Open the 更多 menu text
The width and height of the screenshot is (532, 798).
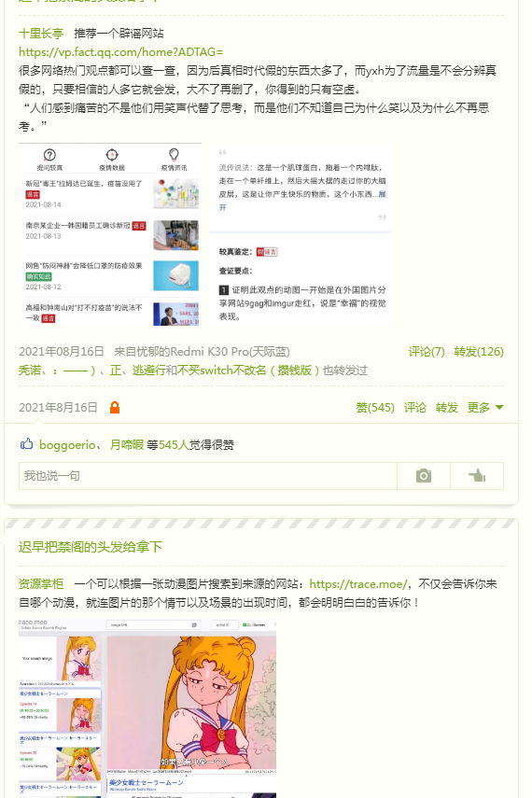[479, 407]
